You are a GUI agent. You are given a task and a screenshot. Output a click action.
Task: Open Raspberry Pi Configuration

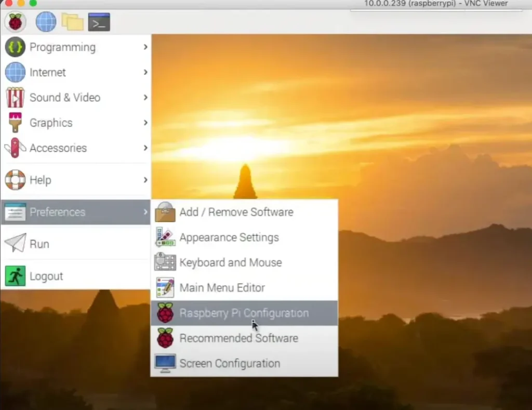point(244,313)
